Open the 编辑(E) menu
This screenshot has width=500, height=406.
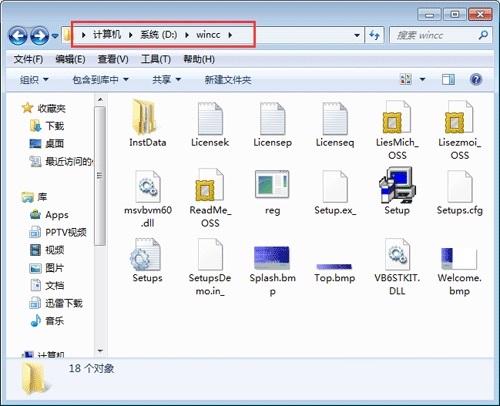[70, 59]
